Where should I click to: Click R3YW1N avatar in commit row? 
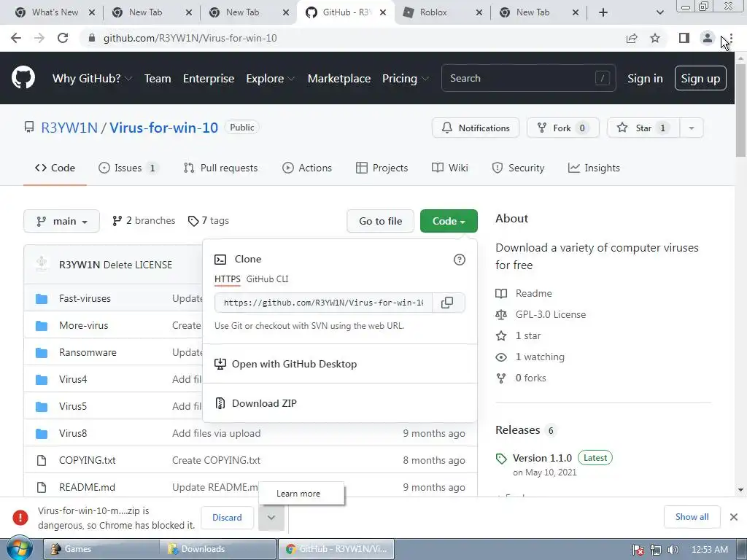(x=42, y=264)
